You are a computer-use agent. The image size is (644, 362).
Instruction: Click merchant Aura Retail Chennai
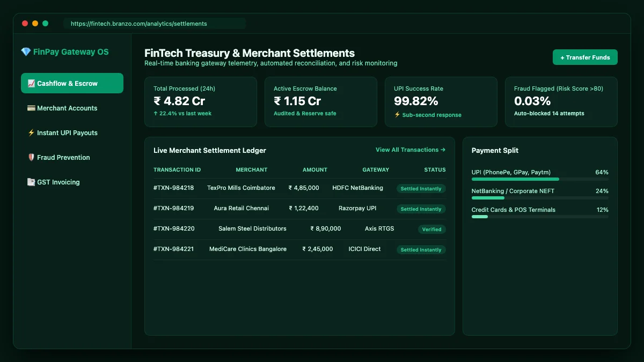tap(241, 209)
